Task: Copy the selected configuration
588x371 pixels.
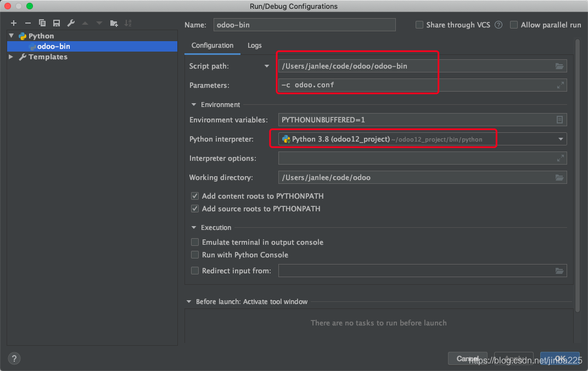Action: click(42, 23)
